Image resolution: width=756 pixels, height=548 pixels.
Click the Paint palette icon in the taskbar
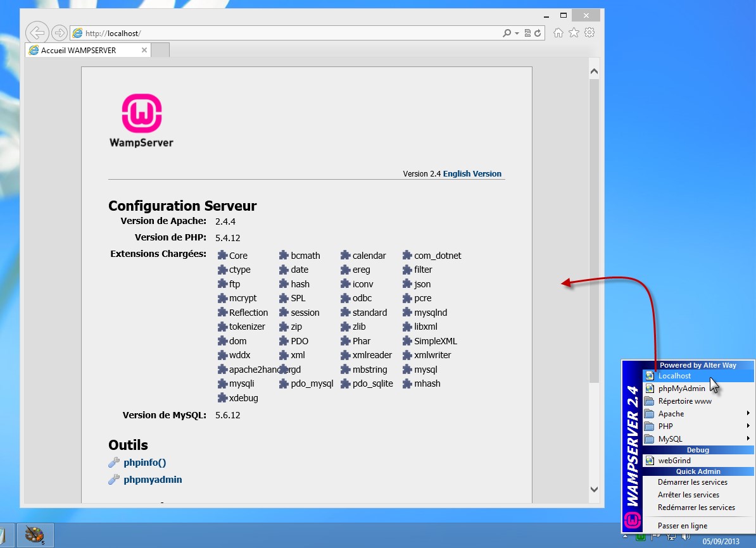pos(35,535)
